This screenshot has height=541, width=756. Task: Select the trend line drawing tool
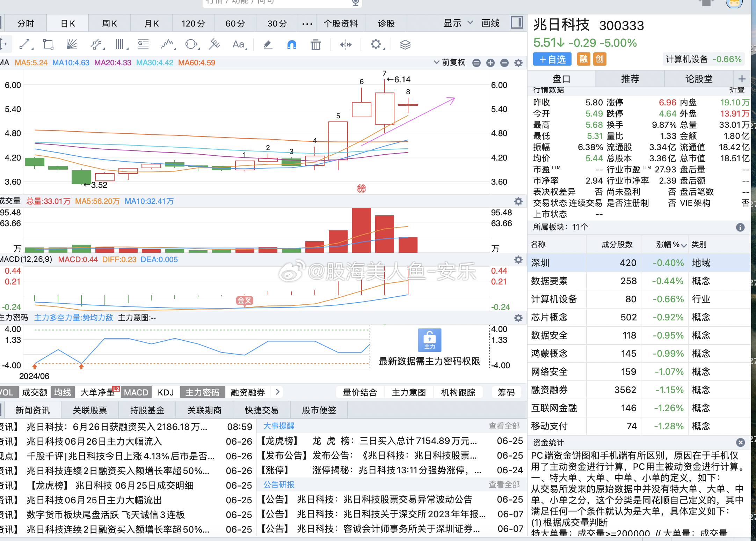tap(25, 44)
